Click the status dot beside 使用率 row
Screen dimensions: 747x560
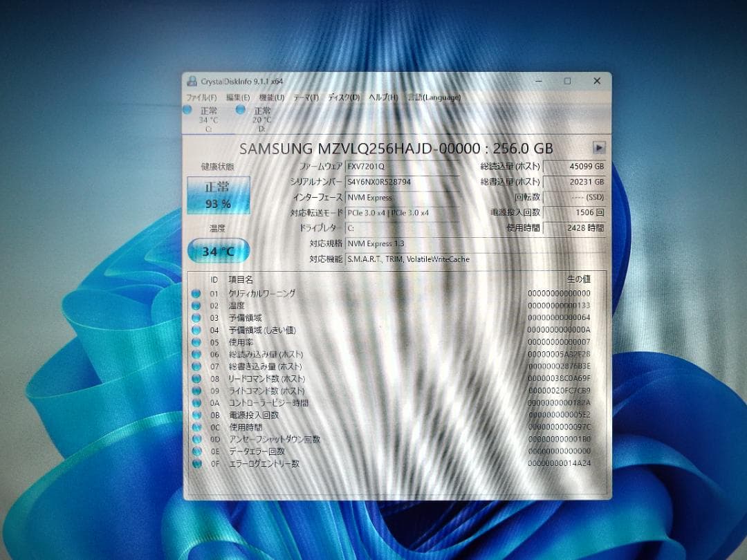[x=197, y=342]
